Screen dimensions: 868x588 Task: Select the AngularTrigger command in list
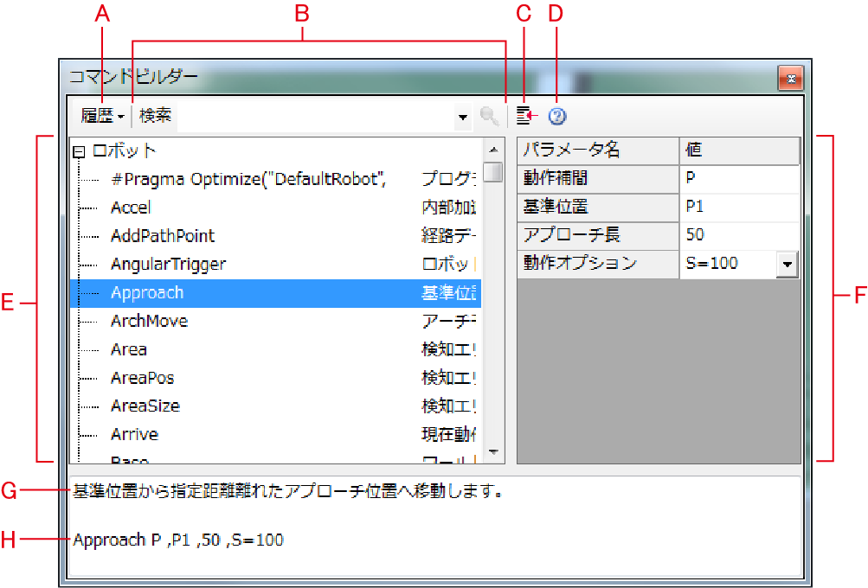coord(168,265)
